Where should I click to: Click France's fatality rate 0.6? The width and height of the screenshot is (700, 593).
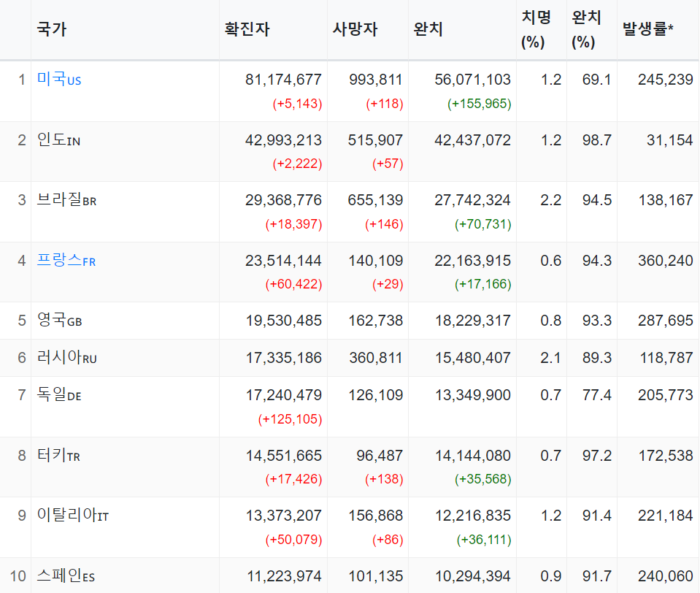coord(551,260)
